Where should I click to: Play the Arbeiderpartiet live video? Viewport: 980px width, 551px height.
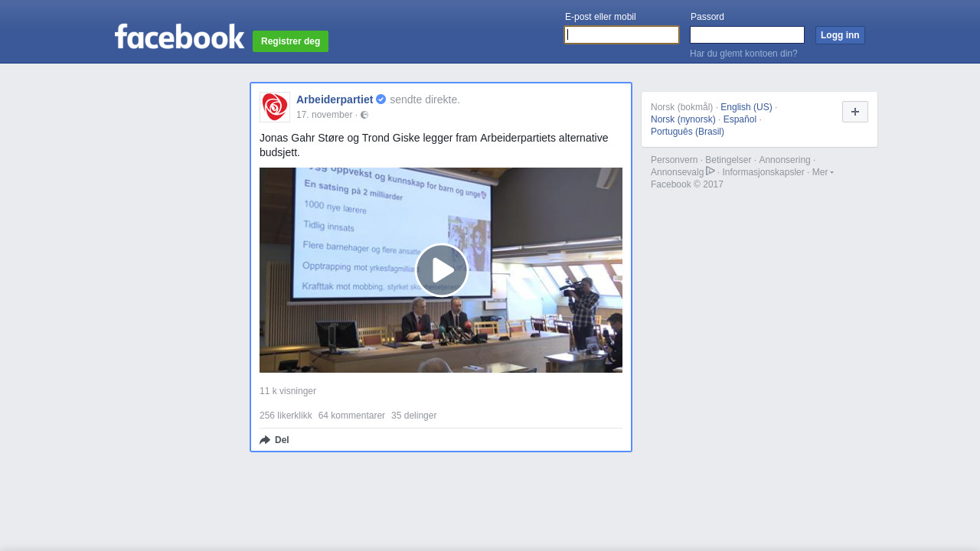[441, 270]
